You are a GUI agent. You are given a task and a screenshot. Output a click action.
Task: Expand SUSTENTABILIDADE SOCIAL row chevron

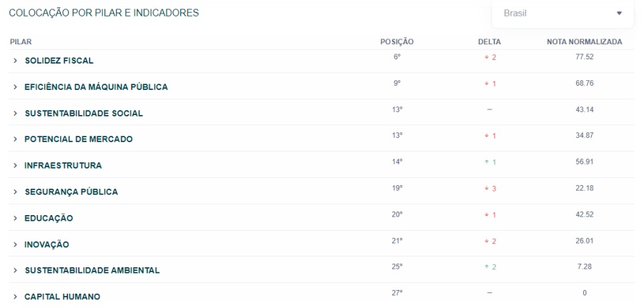click(15, 113)
